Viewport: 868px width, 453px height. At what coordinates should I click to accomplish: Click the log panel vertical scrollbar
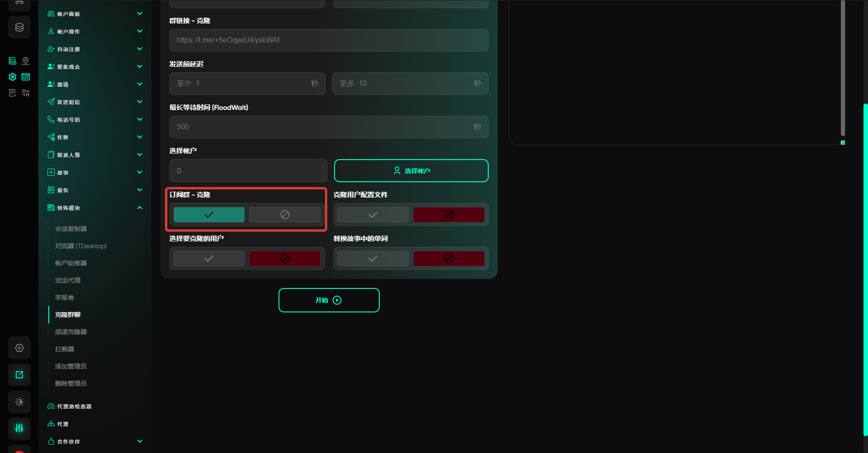(x=843, y=68)
